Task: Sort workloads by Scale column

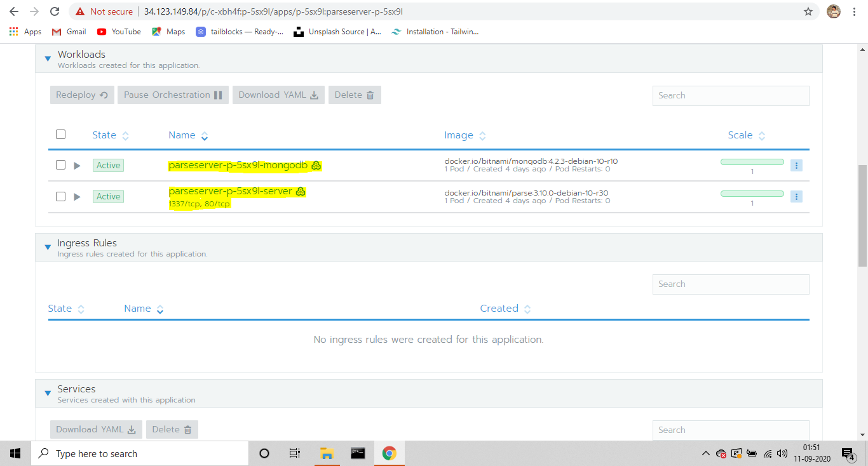Action: click(x=747, y=135)
